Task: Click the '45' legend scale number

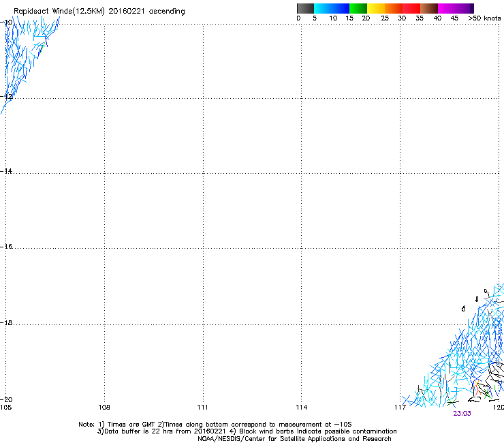Action: pyautogui.click(x=454, y=18)
